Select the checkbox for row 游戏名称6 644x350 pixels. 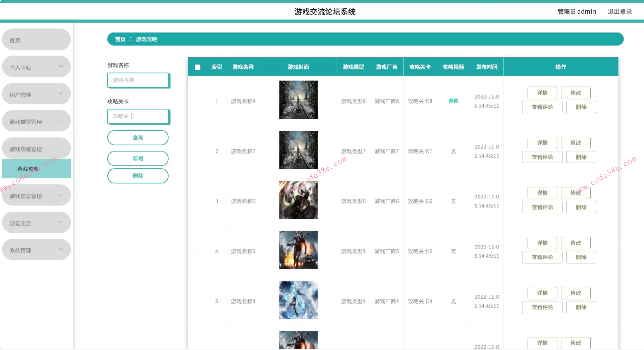coord(198,201)
